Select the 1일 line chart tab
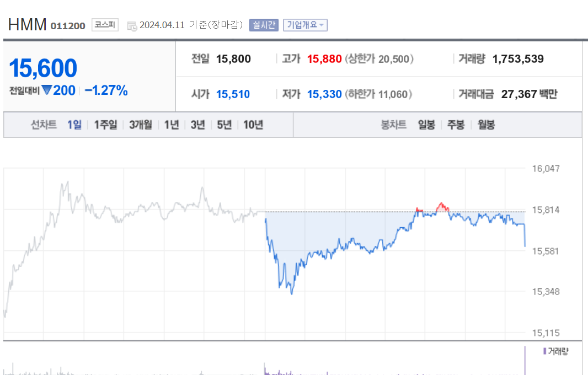Screen dimensions: 588x375 tap(74, 125)
